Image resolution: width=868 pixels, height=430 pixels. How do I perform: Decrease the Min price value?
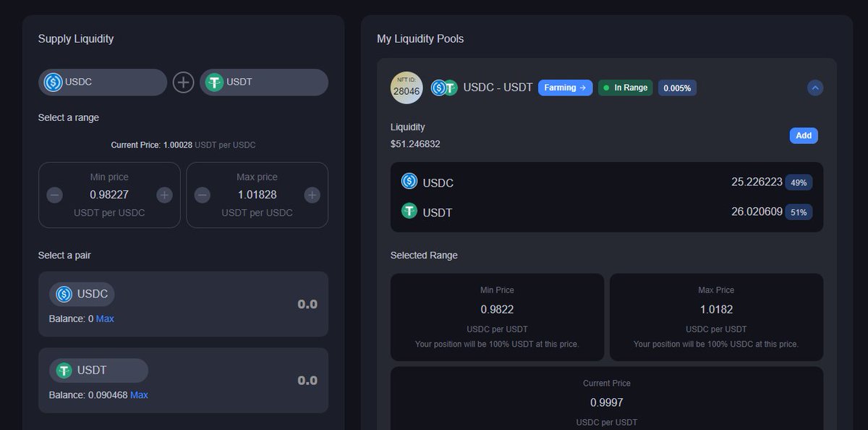(55, 195)
